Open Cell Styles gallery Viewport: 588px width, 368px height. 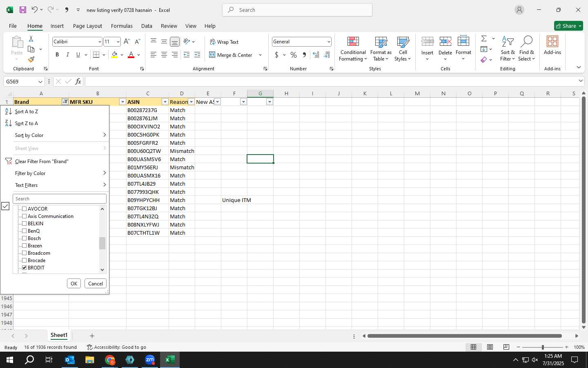[403, 49]
